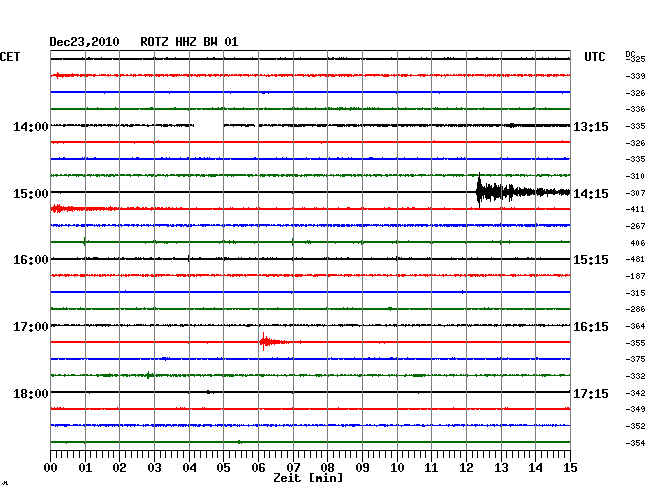This screenshot has height=494, width=650.
Task: Click the 17:00 CET time label
Action: point(31,327)
